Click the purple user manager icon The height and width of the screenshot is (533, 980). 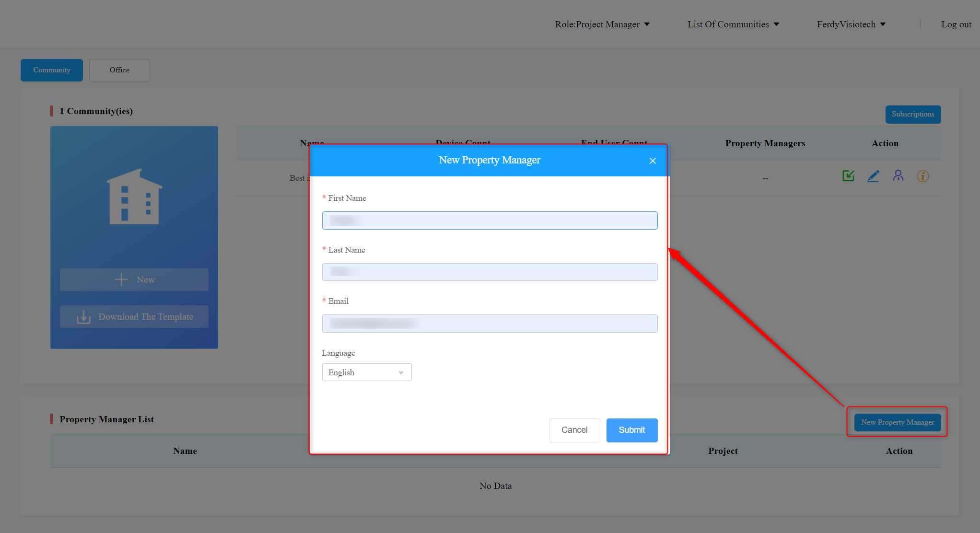click(x=898, y=176)
